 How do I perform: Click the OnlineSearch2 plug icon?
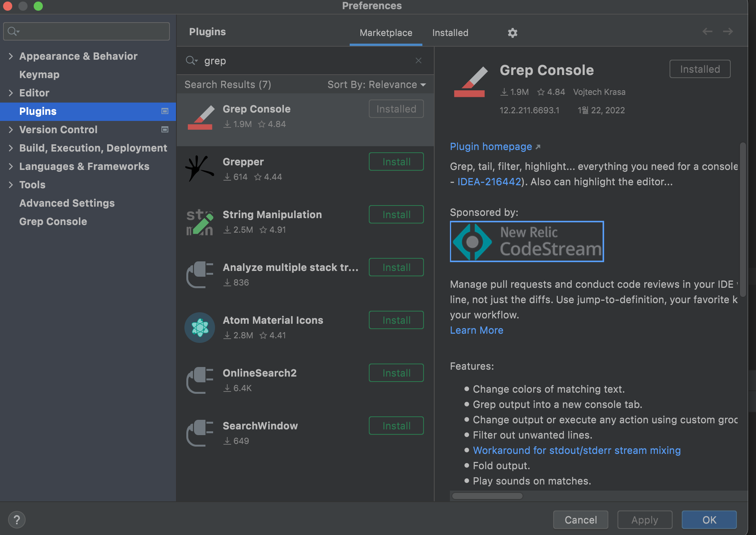pyautogui.click(x=199, y=380)
